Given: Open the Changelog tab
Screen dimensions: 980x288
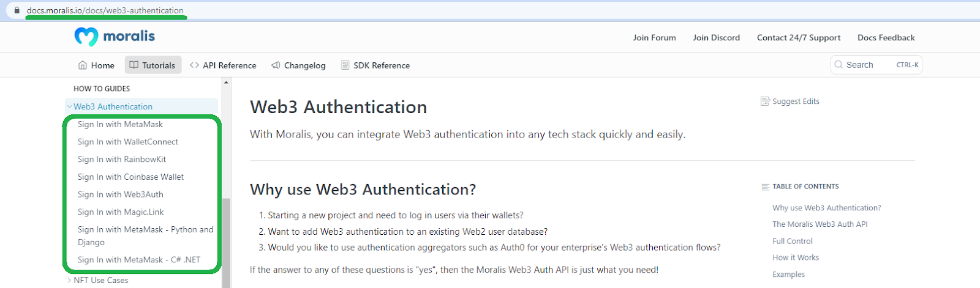Looking at the screenshot, I should (298, 65).
